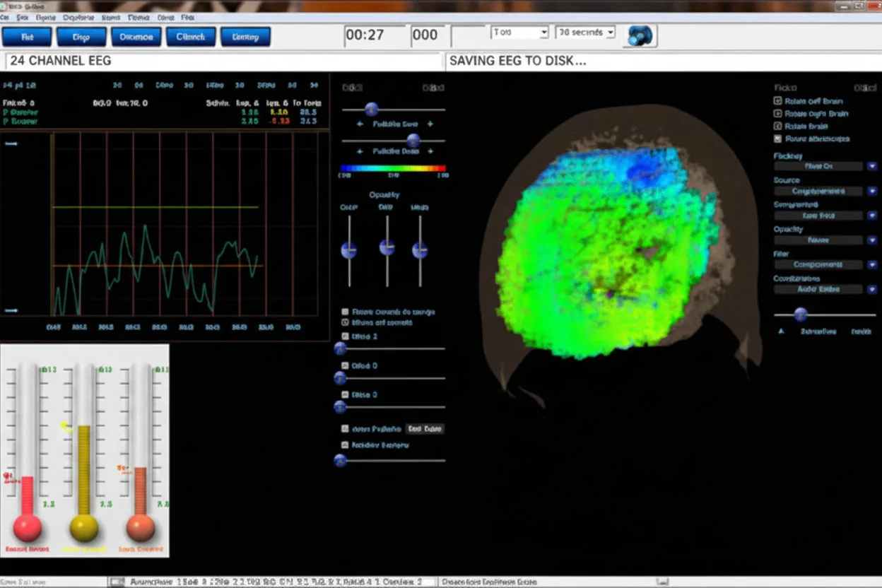Click the fourth blue toolbar button

point(191,37)
